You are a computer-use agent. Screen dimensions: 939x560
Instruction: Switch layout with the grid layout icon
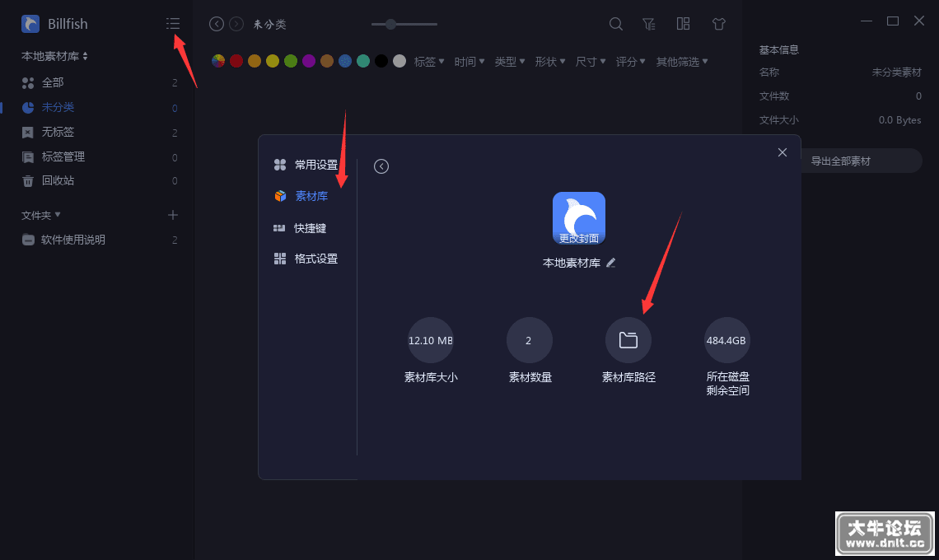[684, 23]
